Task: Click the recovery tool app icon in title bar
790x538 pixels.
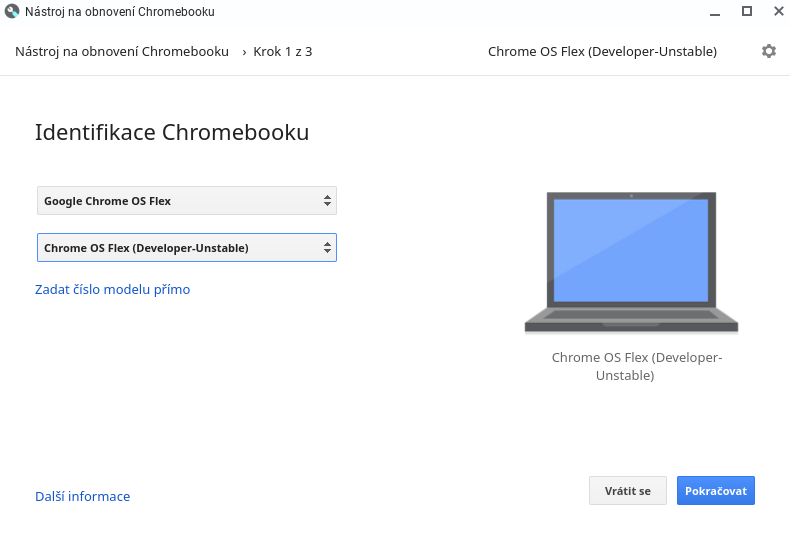Action: [12, 11]
